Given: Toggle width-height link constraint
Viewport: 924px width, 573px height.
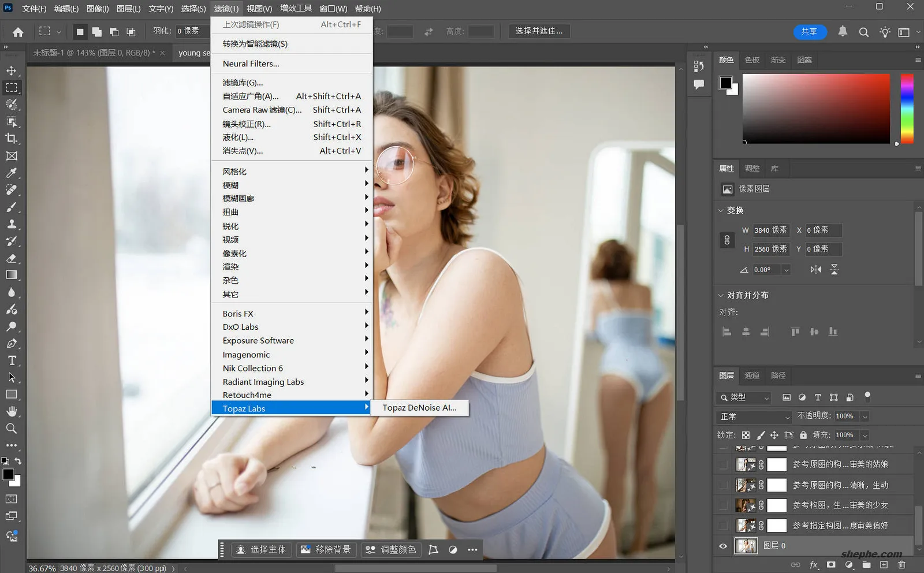Looking at the screenshot, I should tap(727, 240).
